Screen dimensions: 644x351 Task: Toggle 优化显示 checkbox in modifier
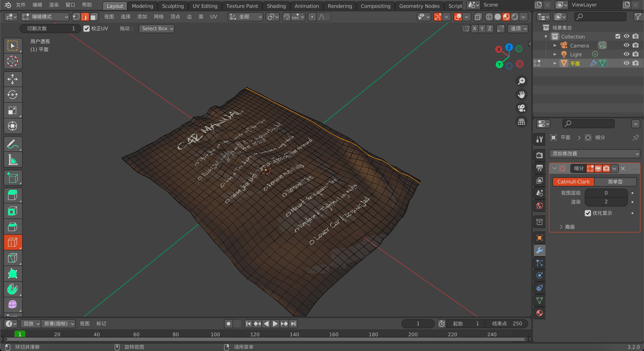coord(588,213)
